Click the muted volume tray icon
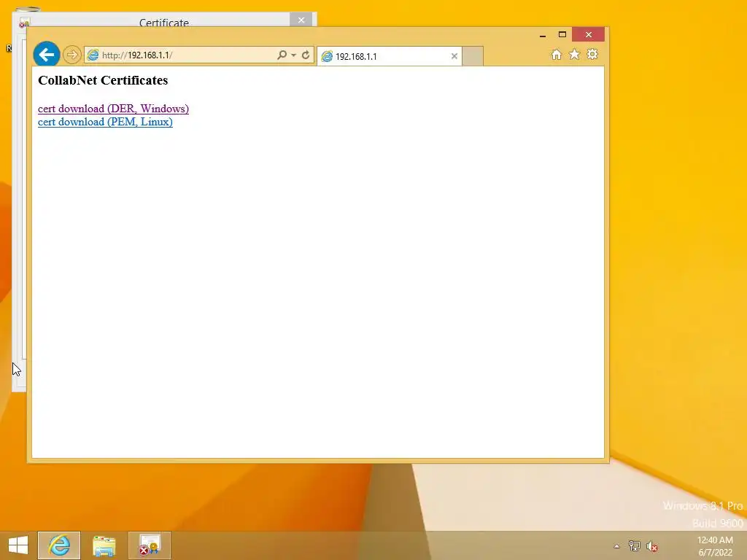 pyautogui.click(x=652, y=546)
